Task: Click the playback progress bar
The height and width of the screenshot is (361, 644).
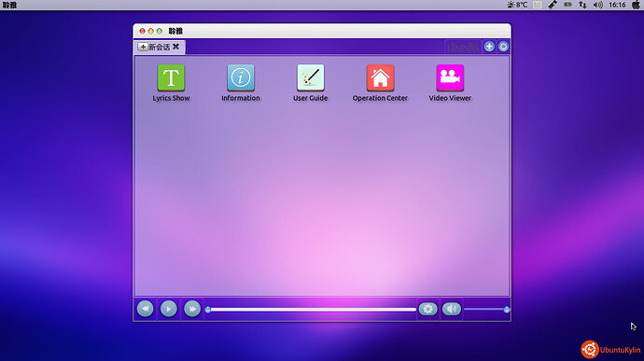Action: tap(312, 310)
